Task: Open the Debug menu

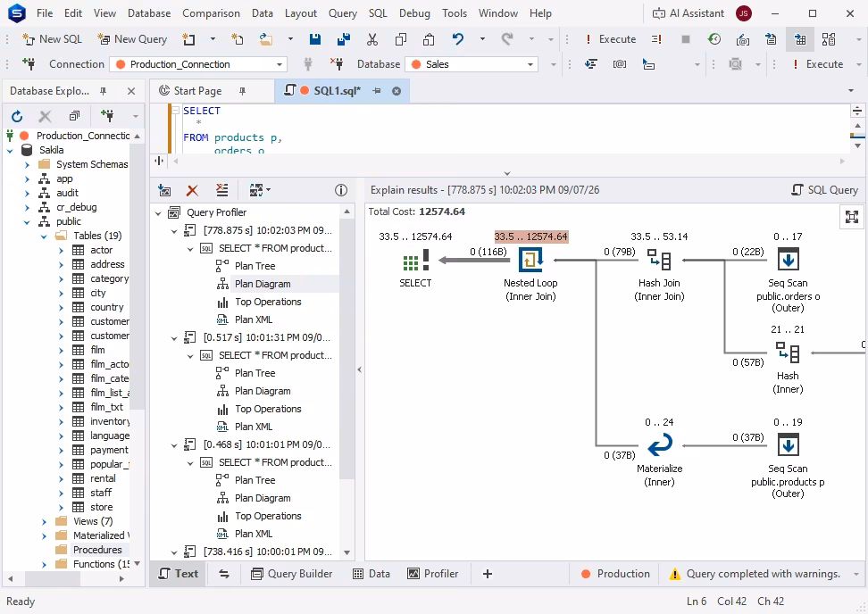Action: [414, 13]
